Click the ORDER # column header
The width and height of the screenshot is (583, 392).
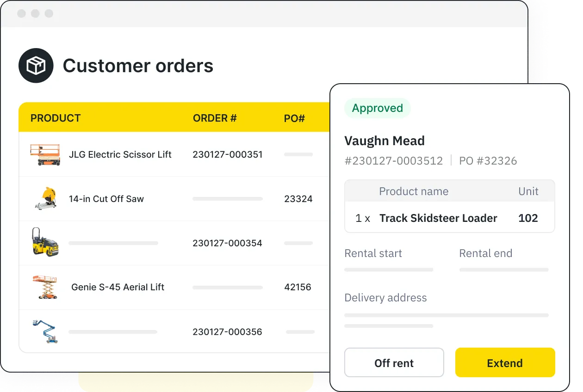(x=215, y=118)
